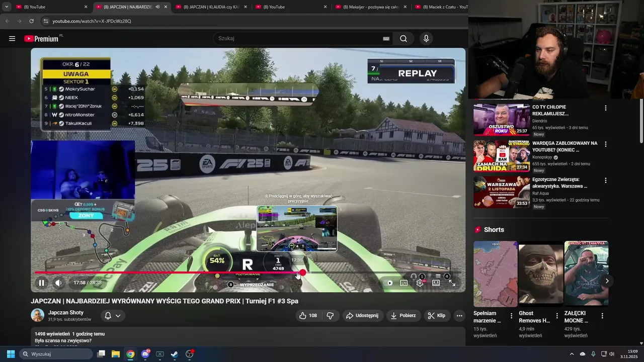Open notification bell dropdown for Japczan Shoty
Image resolution: width=644 pixels, height=362 pixels.
point(113,316)
